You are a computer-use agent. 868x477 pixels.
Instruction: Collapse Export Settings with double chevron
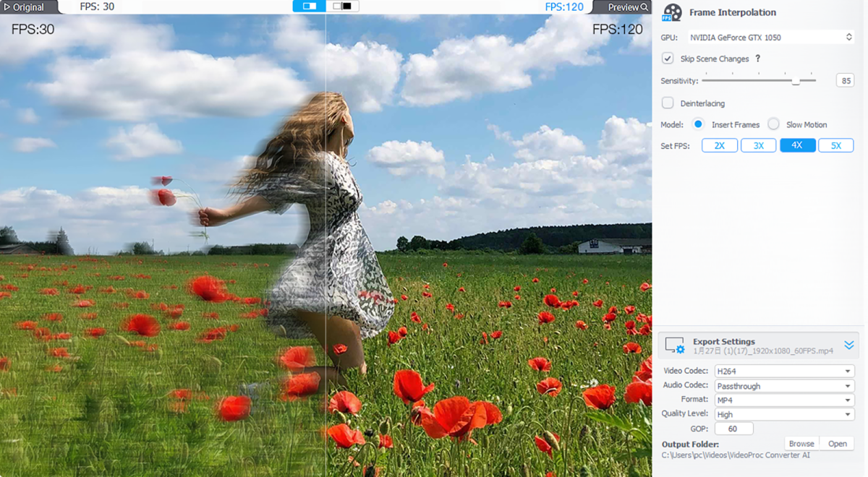tap(849, 345)
